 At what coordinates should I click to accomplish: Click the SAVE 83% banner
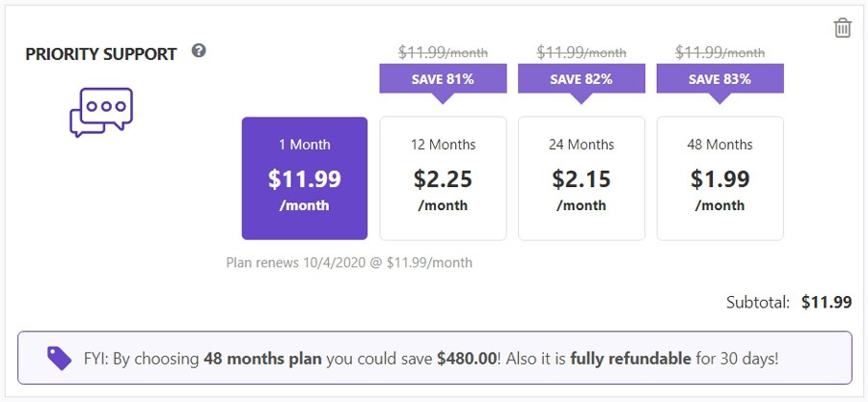click(x=720, y=79)
